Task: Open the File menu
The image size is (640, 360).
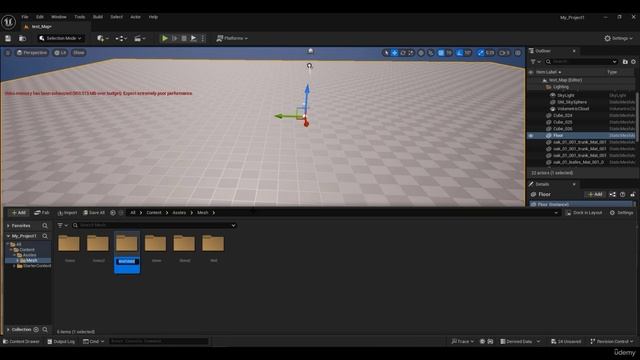Action: [25, 17]
